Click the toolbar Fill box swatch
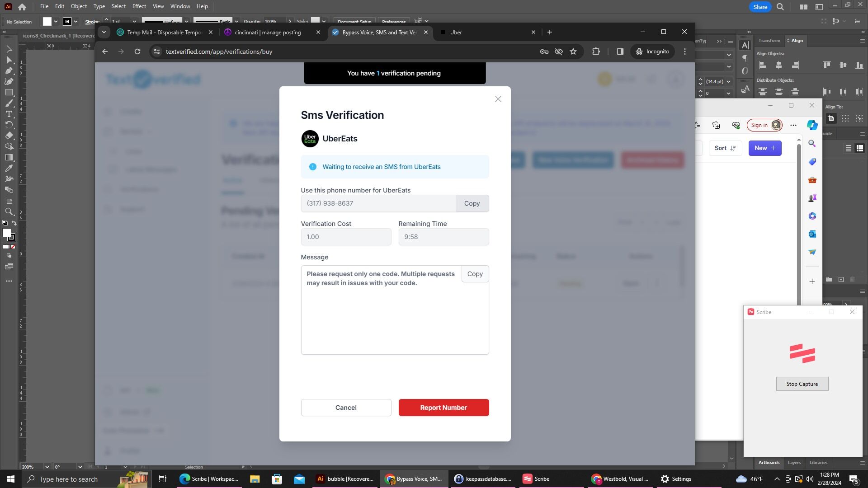868x488 pixels. [x=6, y=233]
